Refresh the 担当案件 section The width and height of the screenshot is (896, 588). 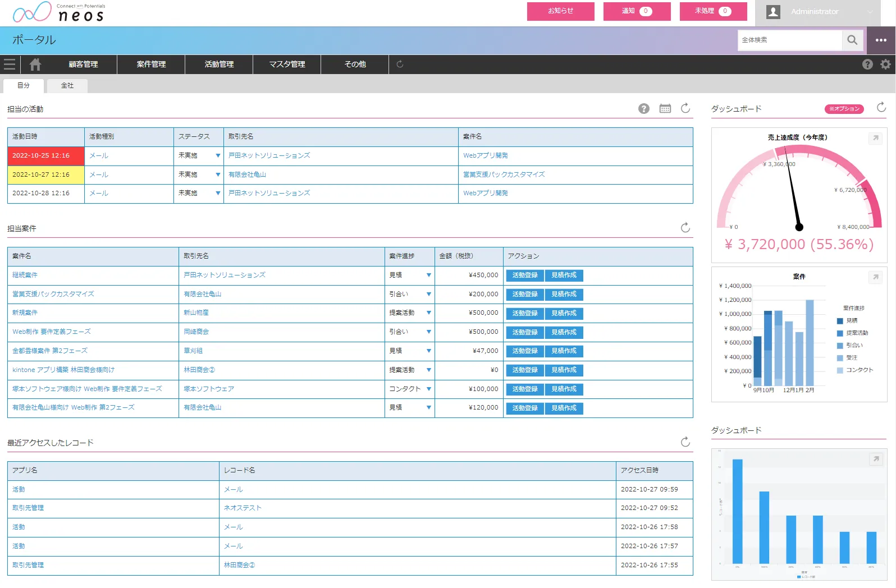pos(685,228)
